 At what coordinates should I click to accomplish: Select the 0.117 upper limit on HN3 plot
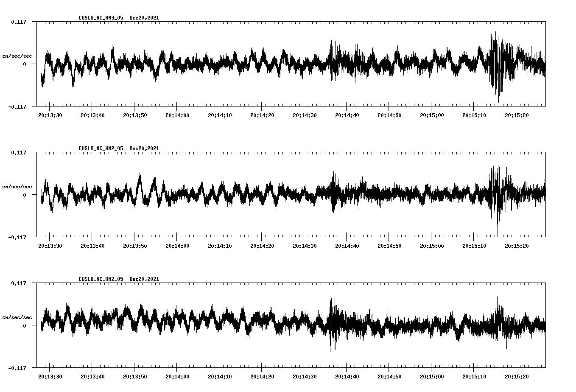[x=18, y=22]
